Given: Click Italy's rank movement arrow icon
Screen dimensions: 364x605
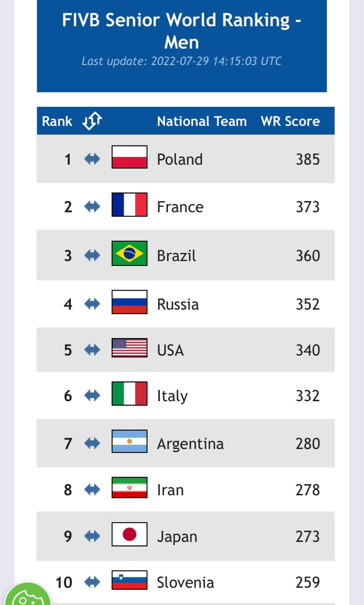Looking at the screenshot, I should coord(92,396).
